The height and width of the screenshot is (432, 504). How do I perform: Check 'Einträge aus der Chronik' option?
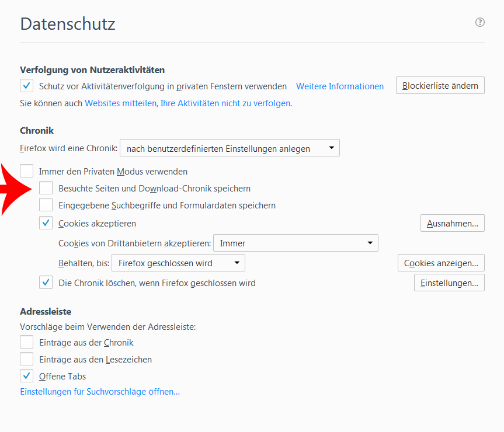27,343
